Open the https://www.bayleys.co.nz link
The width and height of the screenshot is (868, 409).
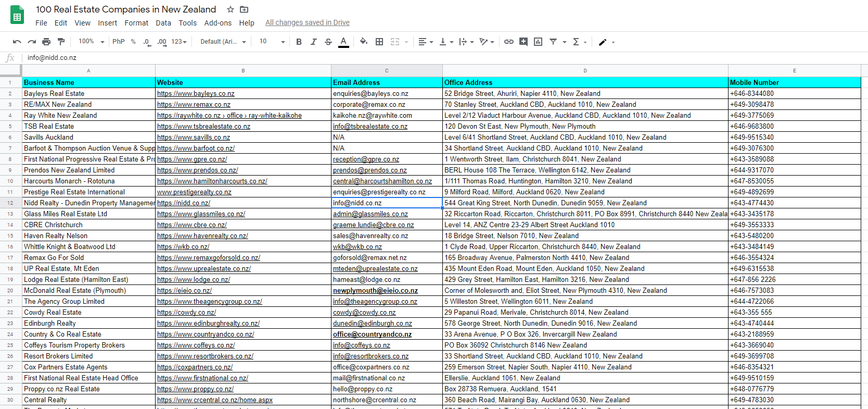coord(196,94)
